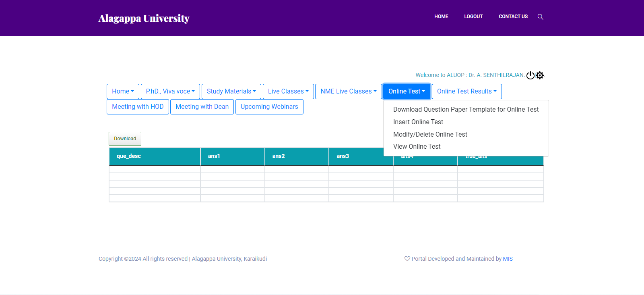This screenshot has width=644, height=295.
Task: Select Download Question Paper Template for Online Test
Action: click(x=466, y=109)
